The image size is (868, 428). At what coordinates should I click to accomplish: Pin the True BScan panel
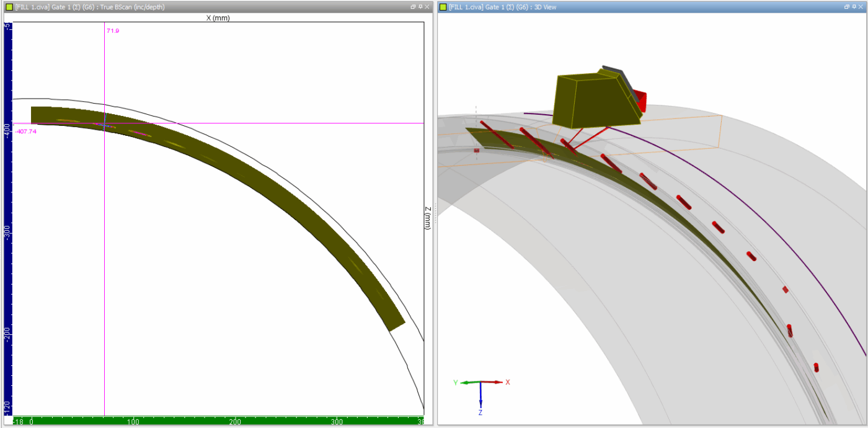(420, 6)
